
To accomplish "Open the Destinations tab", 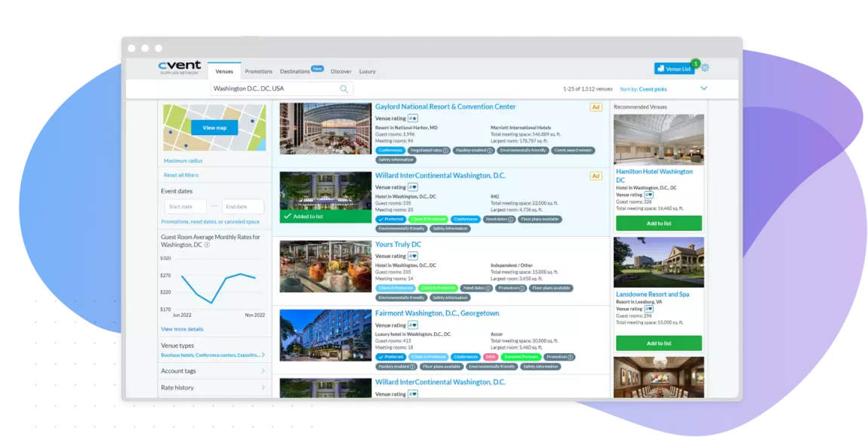I will click(295, 72).
